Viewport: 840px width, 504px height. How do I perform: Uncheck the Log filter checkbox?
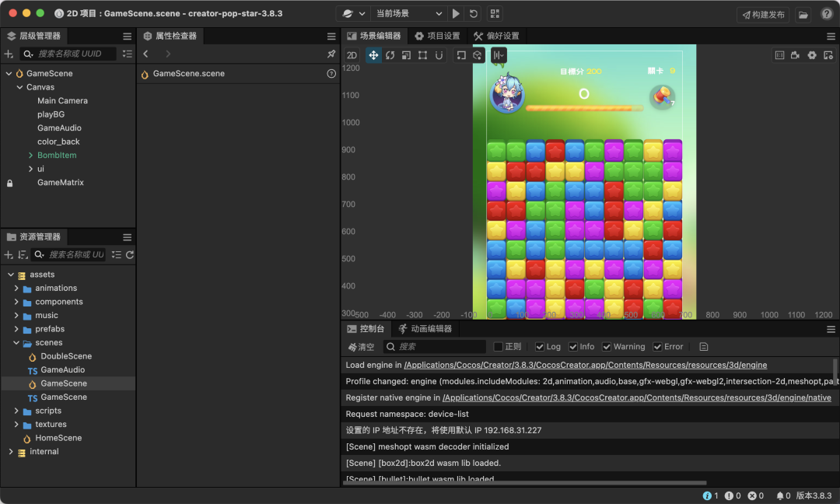click(540, 347)
